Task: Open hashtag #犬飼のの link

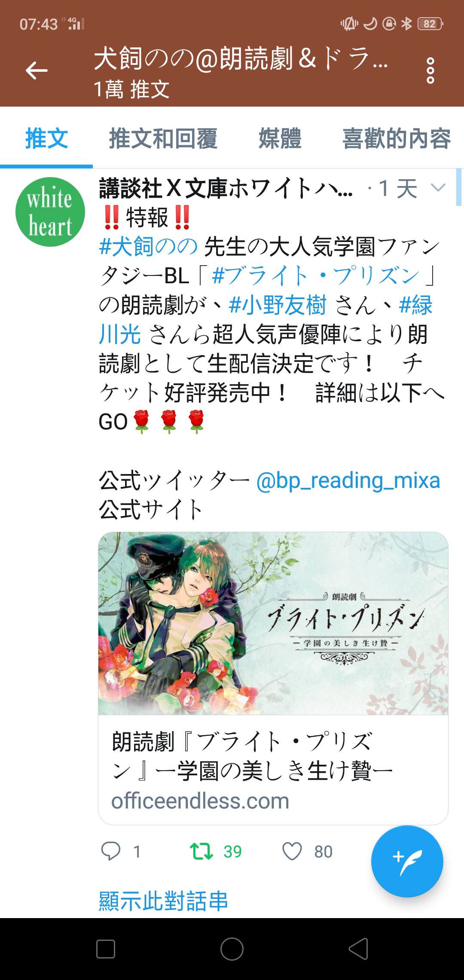Action: point(148,247)
